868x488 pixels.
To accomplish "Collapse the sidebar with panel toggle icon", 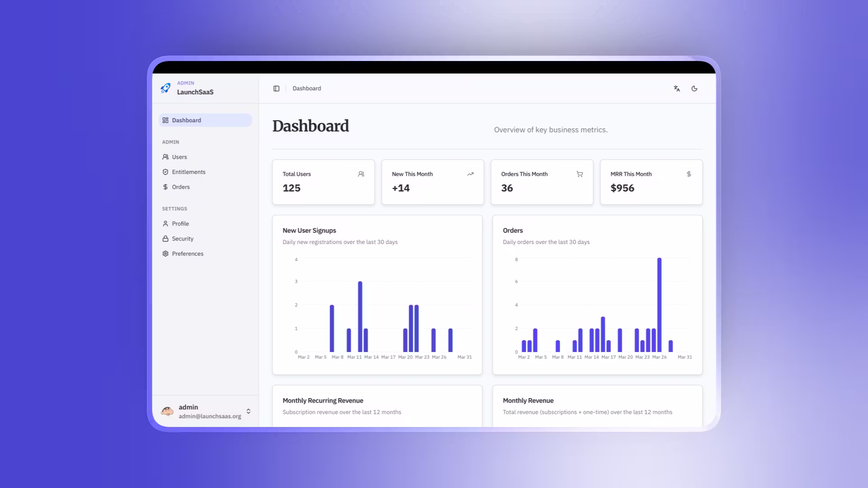I will coord(276,88).
